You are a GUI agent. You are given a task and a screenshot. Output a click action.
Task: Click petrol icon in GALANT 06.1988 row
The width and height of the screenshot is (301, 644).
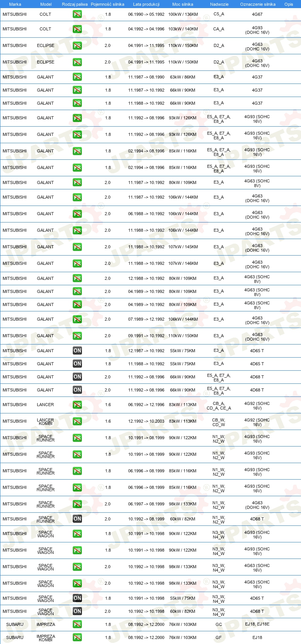[77, 214]
